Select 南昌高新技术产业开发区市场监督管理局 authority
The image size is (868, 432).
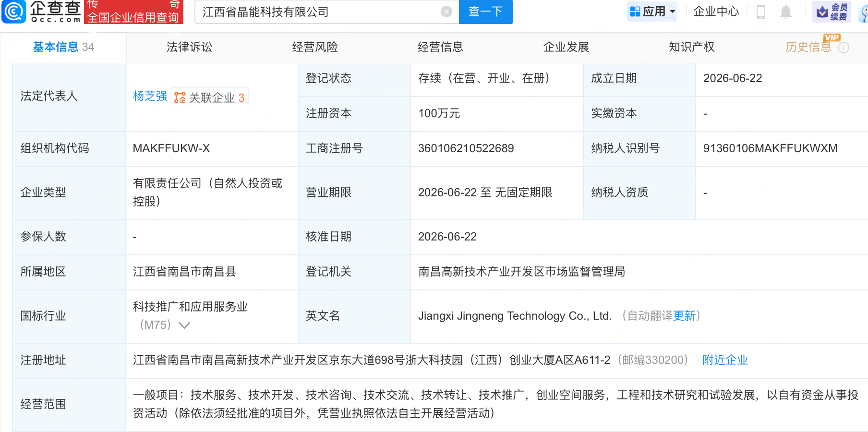coord(522,272)
